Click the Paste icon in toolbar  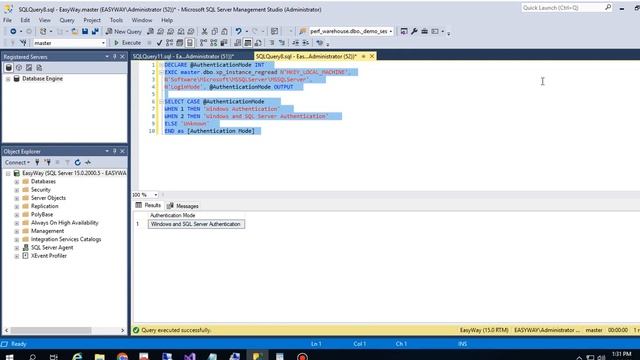pos(224,31)
